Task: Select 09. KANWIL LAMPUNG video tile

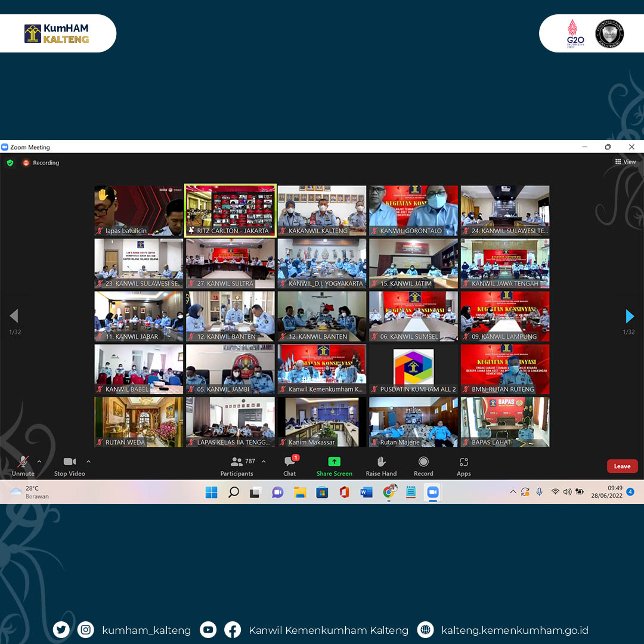Action: point(505,316)
